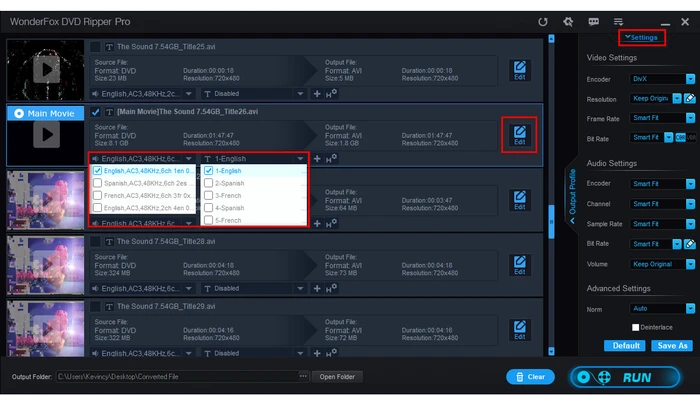Browse output folder with ellipsis icon
This screenshot has height=407, width=700.
303,376
